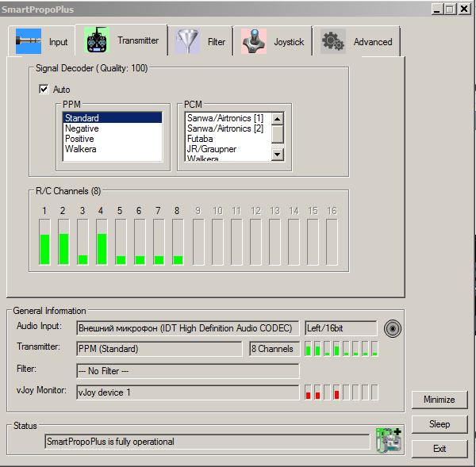Click the Exit button
This screenshot has height=467, width=476.
pyautogui.click(x=440, y=449)
